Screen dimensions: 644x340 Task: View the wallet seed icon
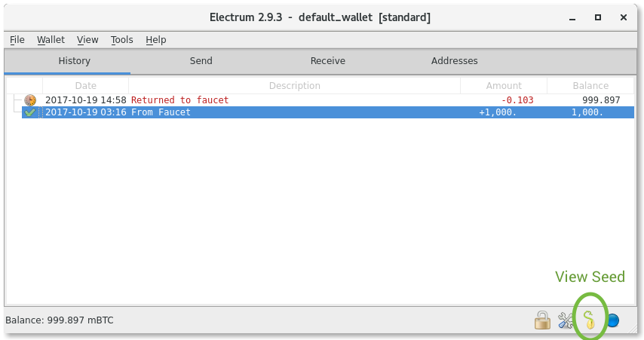(x=590, y=320)
